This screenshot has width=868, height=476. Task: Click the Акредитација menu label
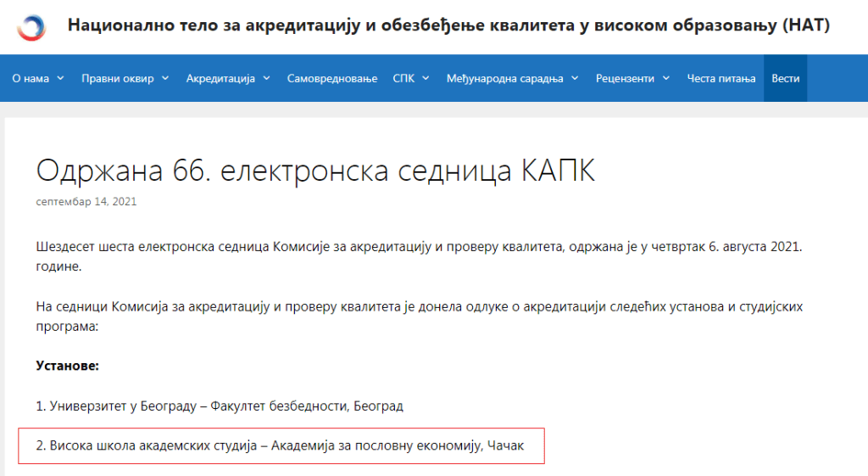(220, 78)
